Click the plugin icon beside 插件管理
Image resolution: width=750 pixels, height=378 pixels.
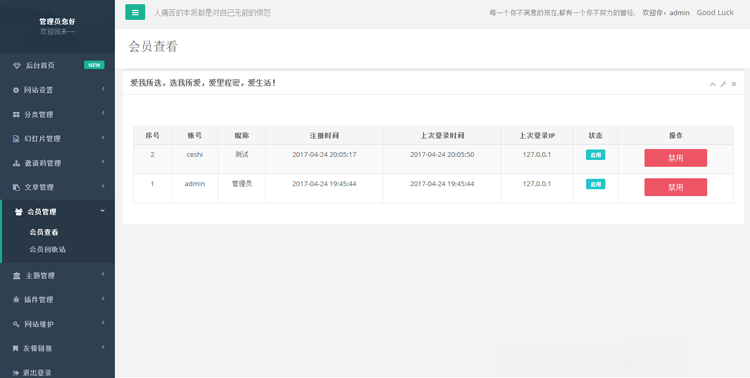pyautogui.click(x=16, y=300)
